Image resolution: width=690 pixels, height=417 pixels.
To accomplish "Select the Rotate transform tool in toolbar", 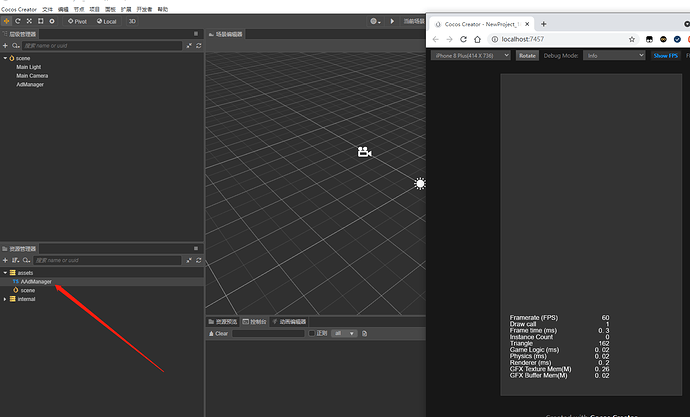I will tap(18, 21).
